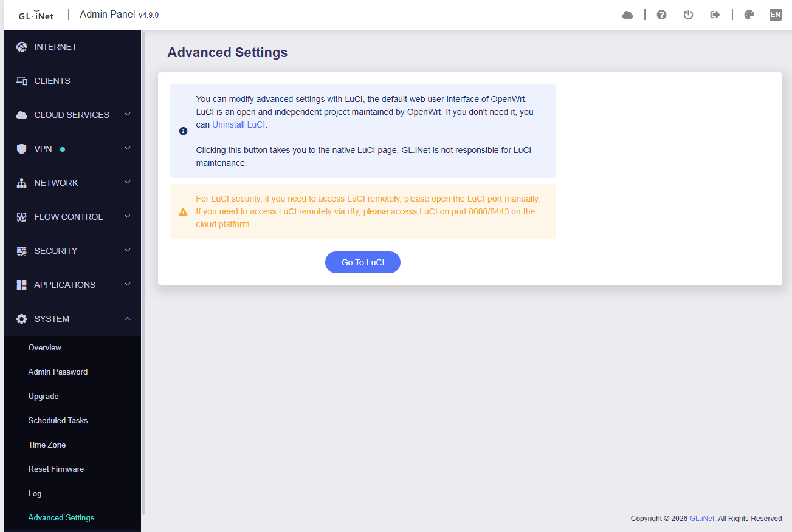
Task: Click the power reboot icon
Action: (688, 15)
